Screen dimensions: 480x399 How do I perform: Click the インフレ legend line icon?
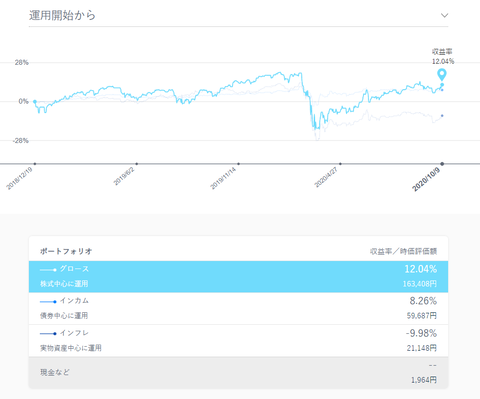[x=48, y=334]
